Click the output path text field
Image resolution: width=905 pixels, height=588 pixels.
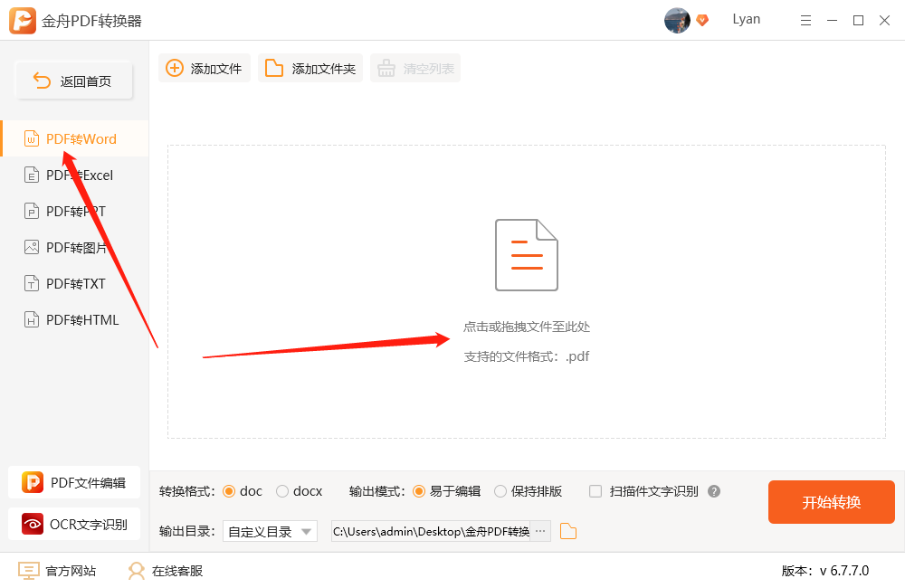pyautogui.click(x=431, y=531)
